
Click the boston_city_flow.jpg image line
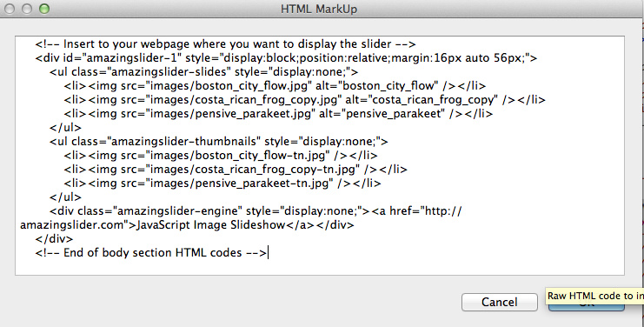tap(275, 86)
